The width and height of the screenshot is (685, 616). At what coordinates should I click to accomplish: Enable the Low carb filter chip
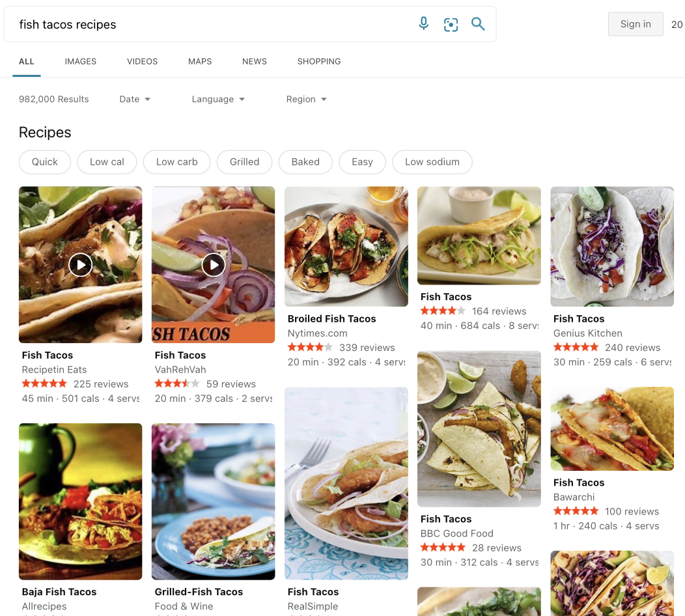pos(176,162)
